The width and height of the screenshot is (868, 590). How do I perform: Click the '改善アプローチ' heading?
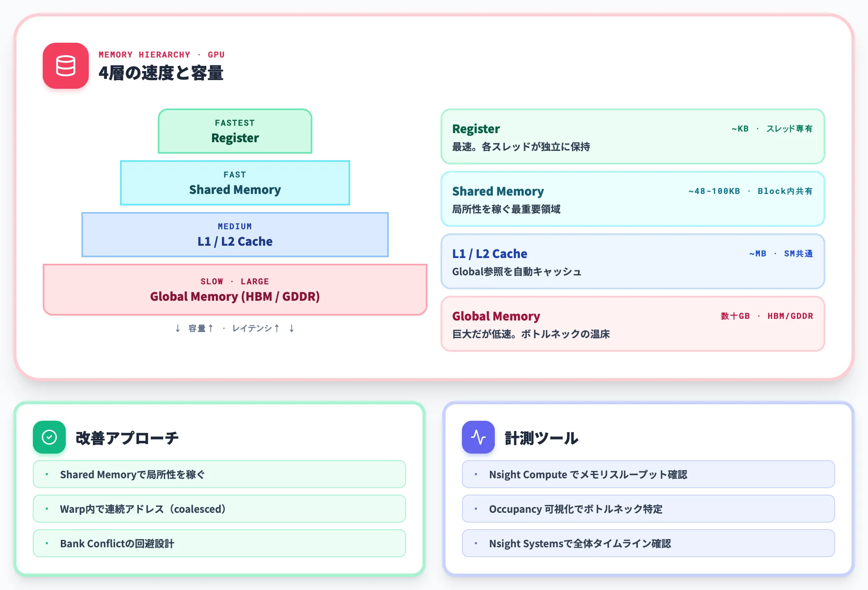(x=127, y=438)
